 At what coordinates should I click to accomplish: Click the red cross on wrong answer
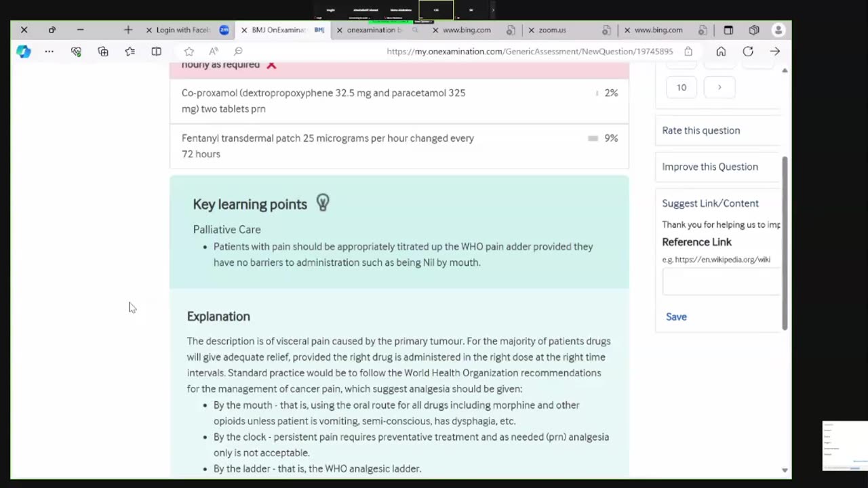coord(271,65)
